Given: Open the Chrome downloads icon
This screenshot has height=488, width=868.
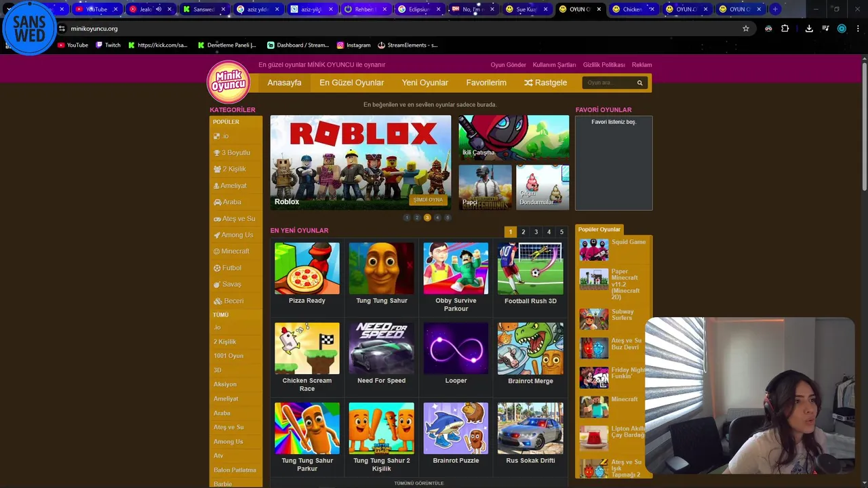Looking at the screenshot, I should coord(809,28).
